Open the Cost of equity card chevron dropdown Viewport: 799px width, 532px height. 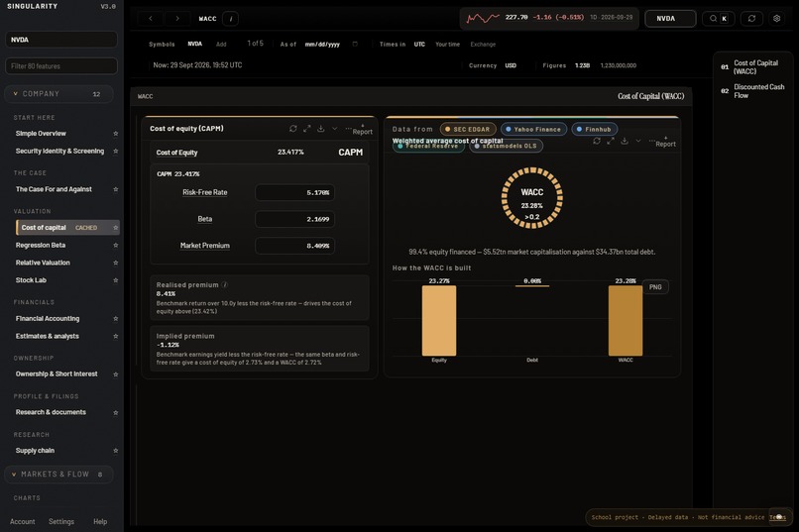tap(335, 129)
